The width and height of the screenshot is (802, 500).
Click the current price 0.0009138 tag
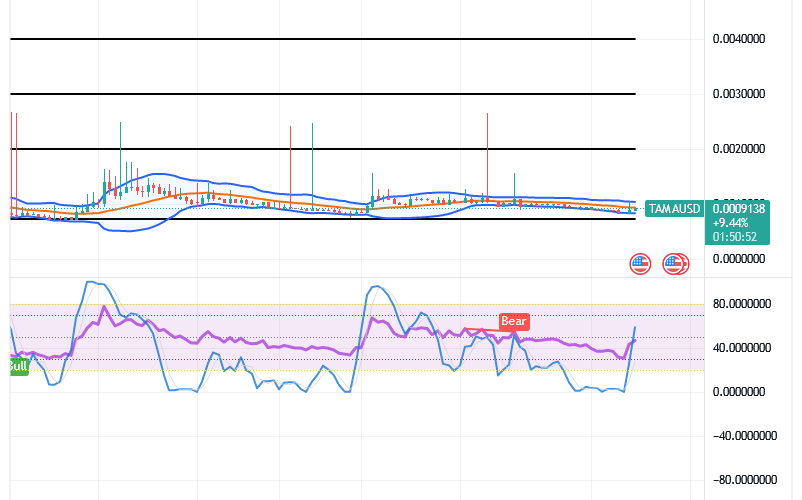tap(738, 209)
